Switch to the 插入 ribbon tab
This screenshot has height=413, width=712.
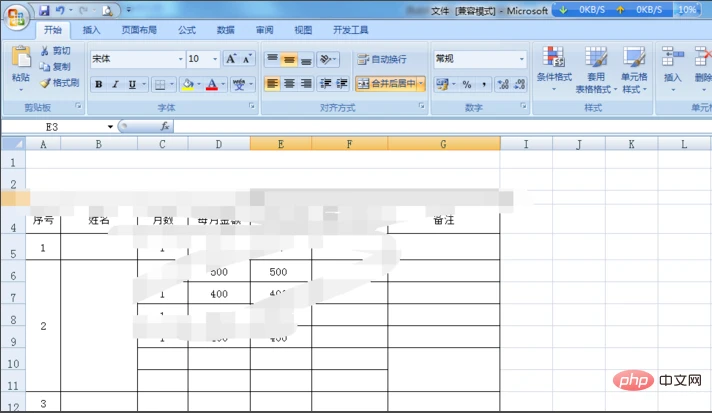pos(91,30)
